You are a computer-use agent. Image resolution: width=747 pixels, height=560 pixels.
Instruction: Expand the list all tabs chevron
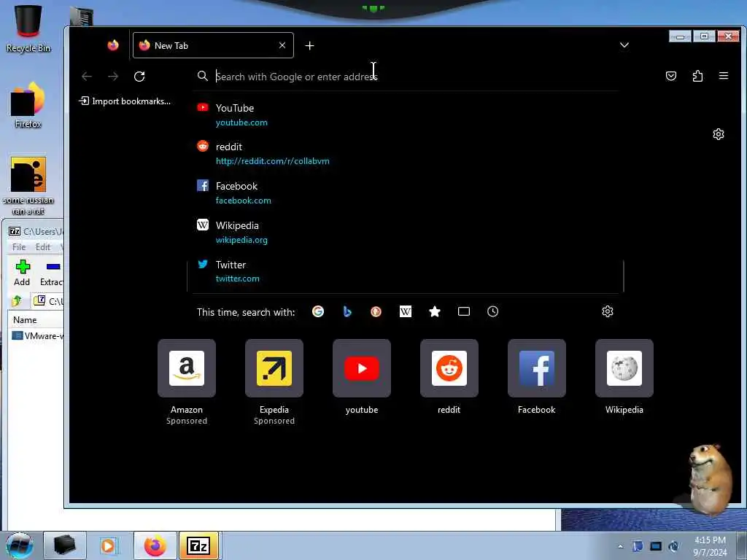[624, 45]
